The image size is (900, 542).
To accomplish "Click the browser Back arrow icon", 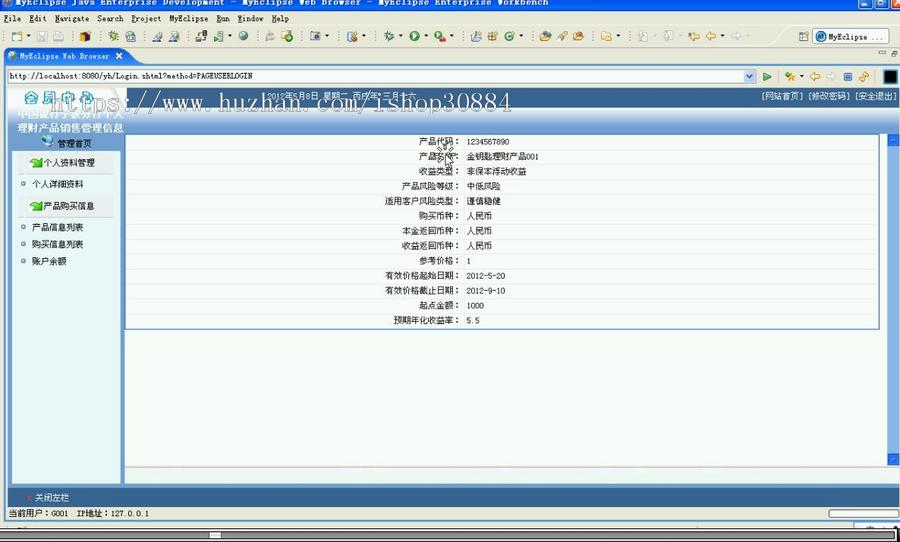I will point(815,76).
